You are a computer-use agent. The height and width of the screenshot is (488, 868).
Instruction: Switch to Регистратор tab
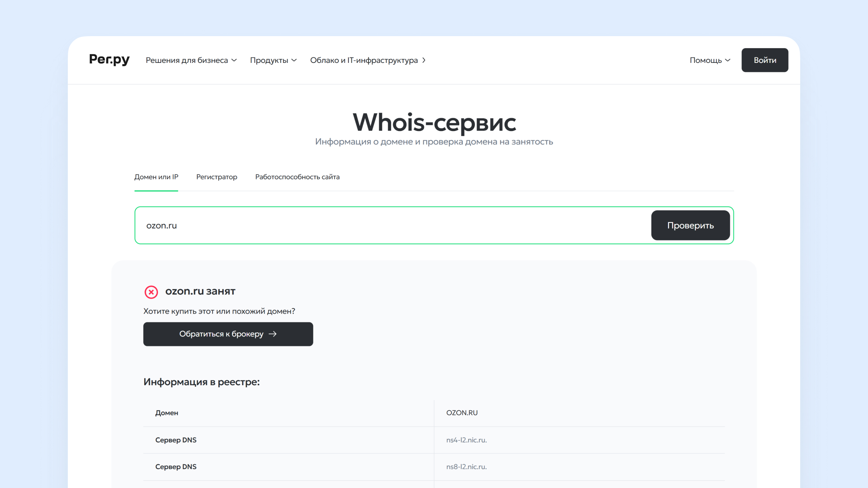point(217,177)
